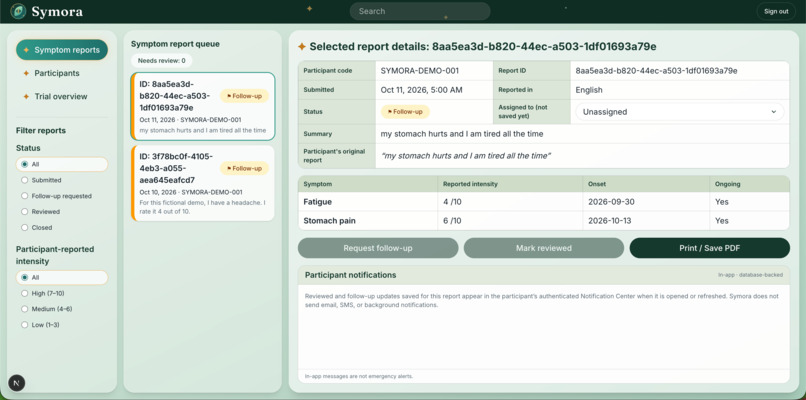Click Follow-up flag badge on report 3f78bc0f card
The height and width of the screenshot is (400, 806).
coord(244,168)
